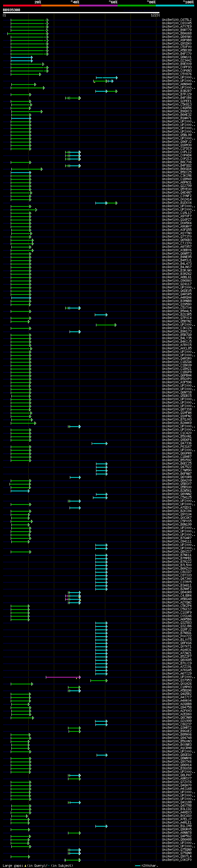
Task: Select the label UniRef100_O94111
Action: tap(177, 542)
